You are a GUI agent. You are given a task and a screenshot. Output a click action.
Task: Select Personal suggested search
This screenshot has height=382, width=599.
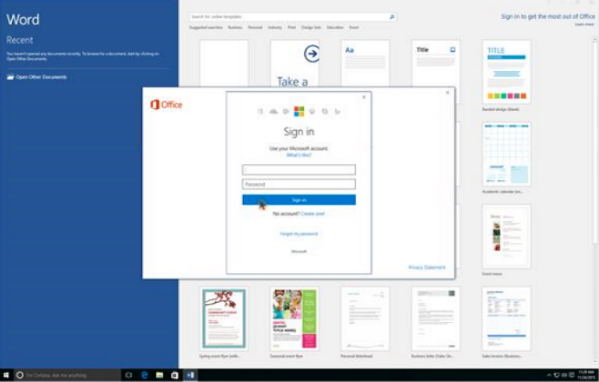click(x=255, y=28)
